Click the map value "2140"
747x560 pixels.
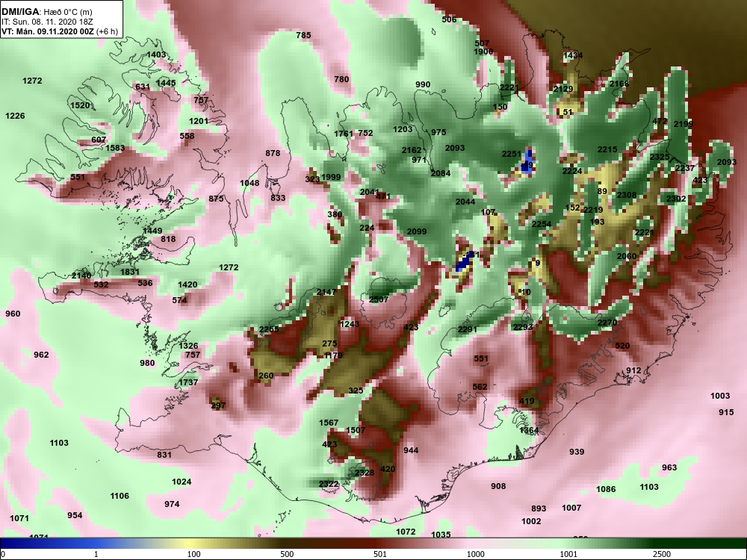point(81,276)
